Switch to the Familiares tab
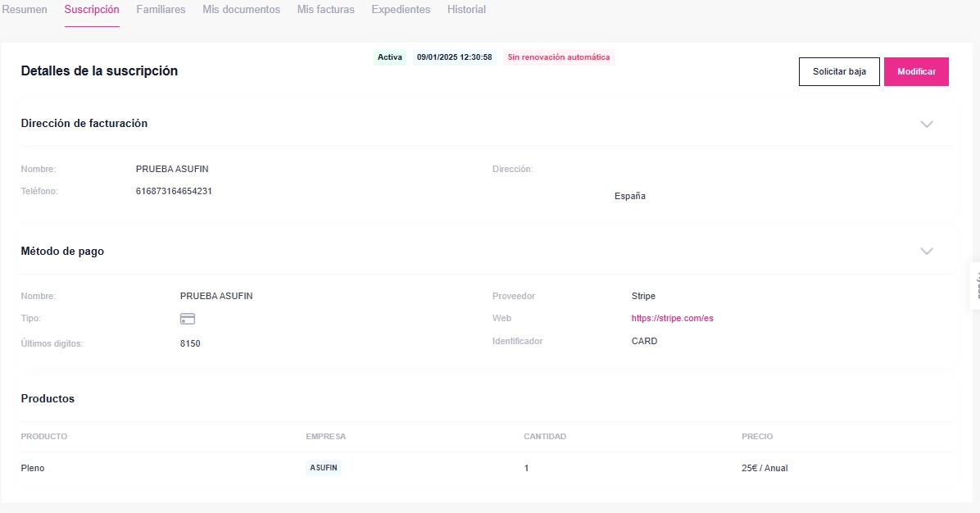The height and width of the screenshot is (513, 980). point(161,10)
